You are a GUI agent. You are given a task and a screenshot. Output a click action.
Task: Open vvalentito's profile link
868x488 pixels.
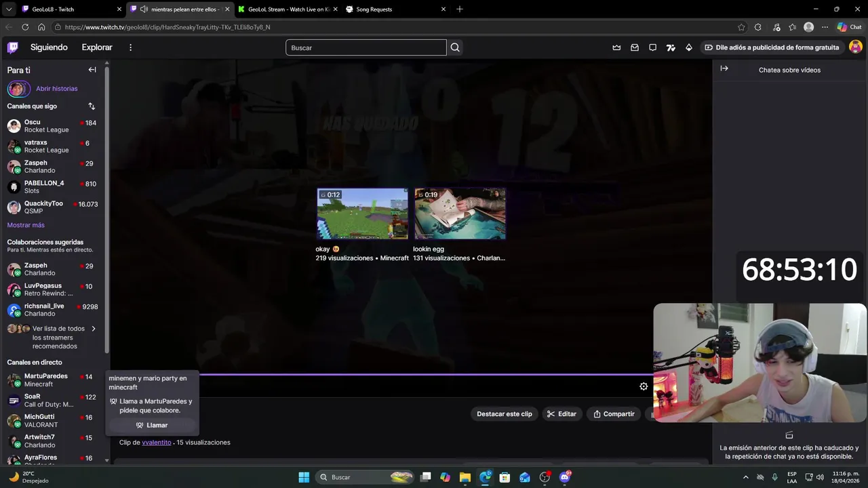[157, 443]
